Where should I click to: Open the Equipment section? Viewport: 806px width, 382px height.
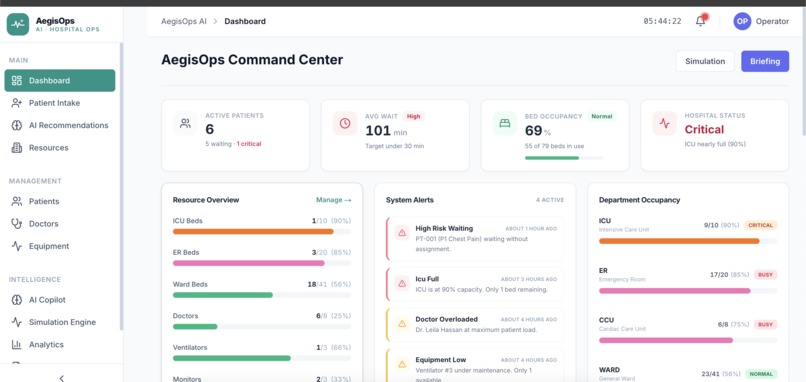click(x=60, y=246)
